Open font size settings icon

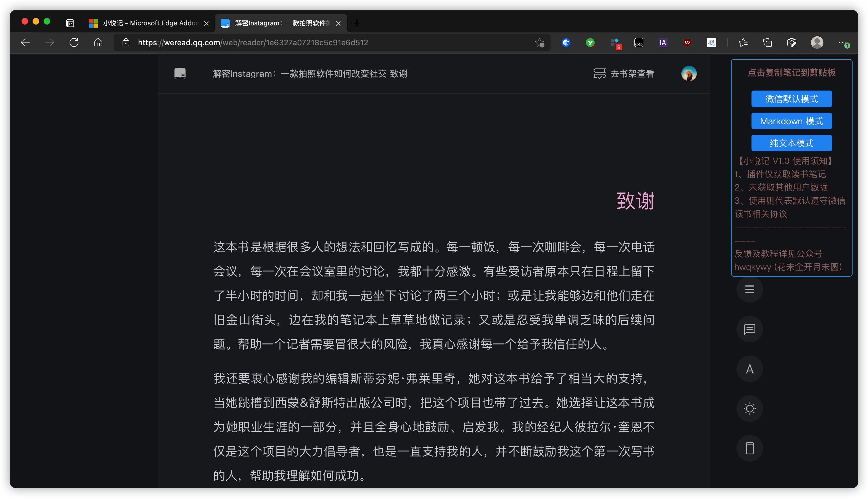point(749,369)
